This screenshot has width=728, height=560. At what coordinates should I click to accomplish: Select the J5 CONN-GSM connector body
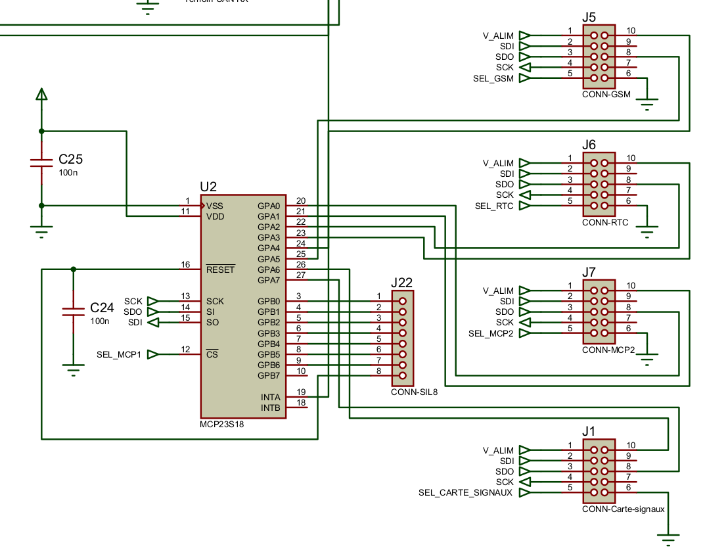coord(599,57)
